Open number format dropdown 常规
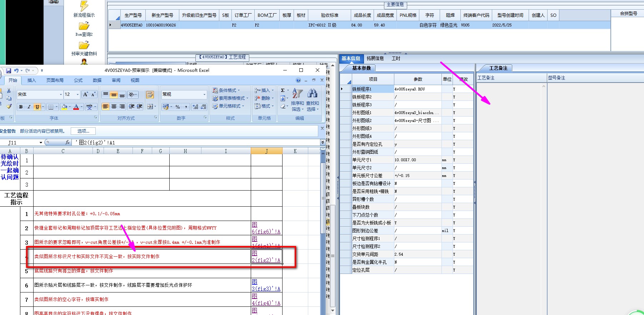This screenshot has height=315, width=644. [x=204, y=94]
